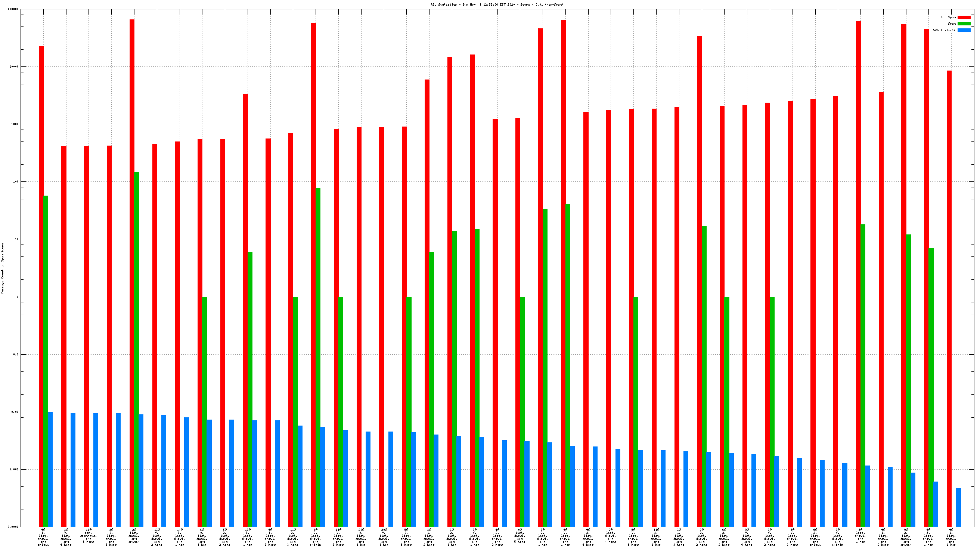The image size is (980, 551).
Task: Click the RBL Statistics chart title
Action: [496, 4]
